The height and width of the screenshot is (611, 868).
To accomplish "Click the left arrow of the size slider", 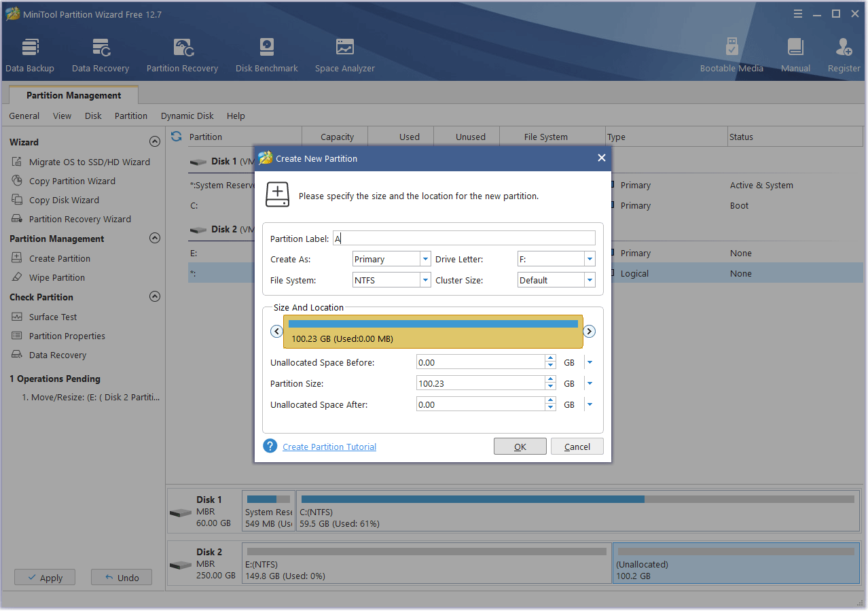I will pyautogui.click(x=276, y=331).
